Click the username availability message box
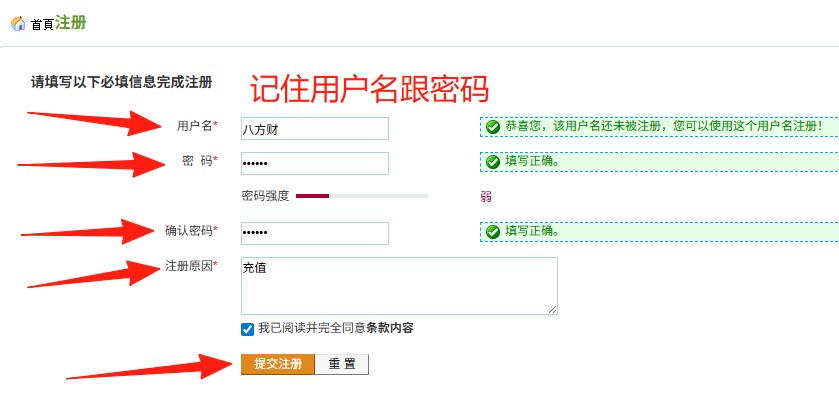This screenshot has width=839, height=414. (x=659, y=127)
